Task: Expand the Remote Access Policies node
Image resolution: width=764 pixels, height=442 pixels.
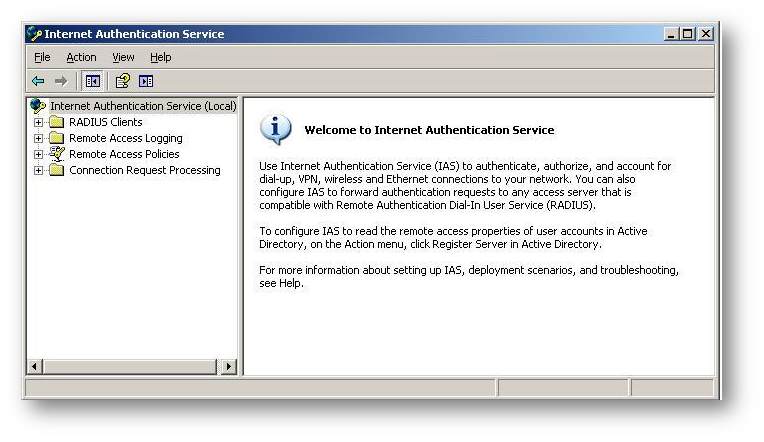Action: (x=39, y=154)
